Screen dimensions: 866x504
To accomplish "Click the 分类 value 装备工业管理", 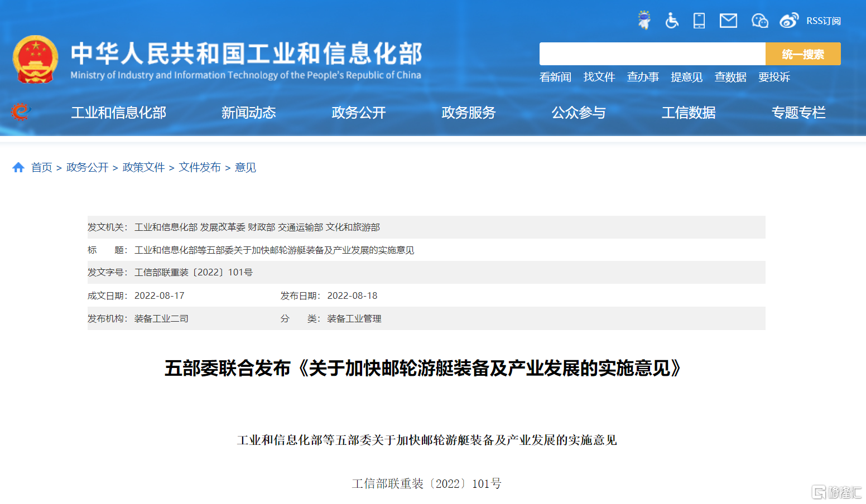I will coord(354,318).
